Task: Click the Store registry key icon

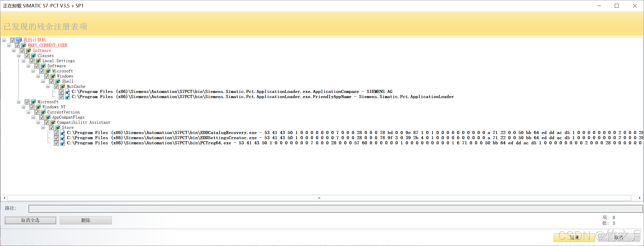Action: pos(58,127)
